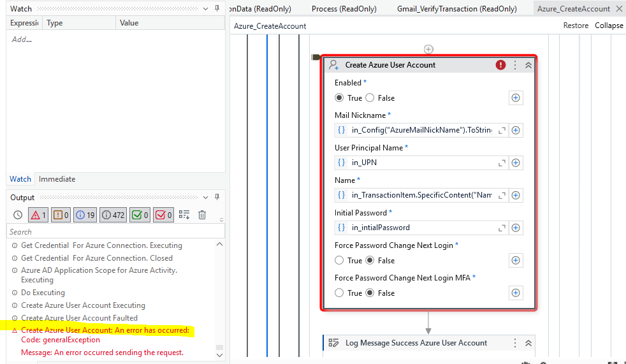The height and width of the screenshot is (364, 626).
Task: Click plus button for Force Password Change Next Login MFA
Action: pyautogui.click(x=516, y=293)
